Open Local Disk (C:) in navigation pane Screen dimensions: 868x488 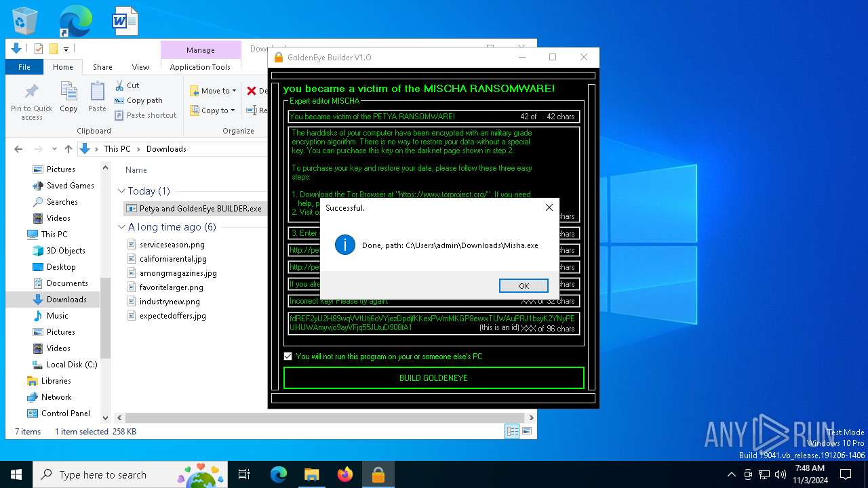pos(64,365)
